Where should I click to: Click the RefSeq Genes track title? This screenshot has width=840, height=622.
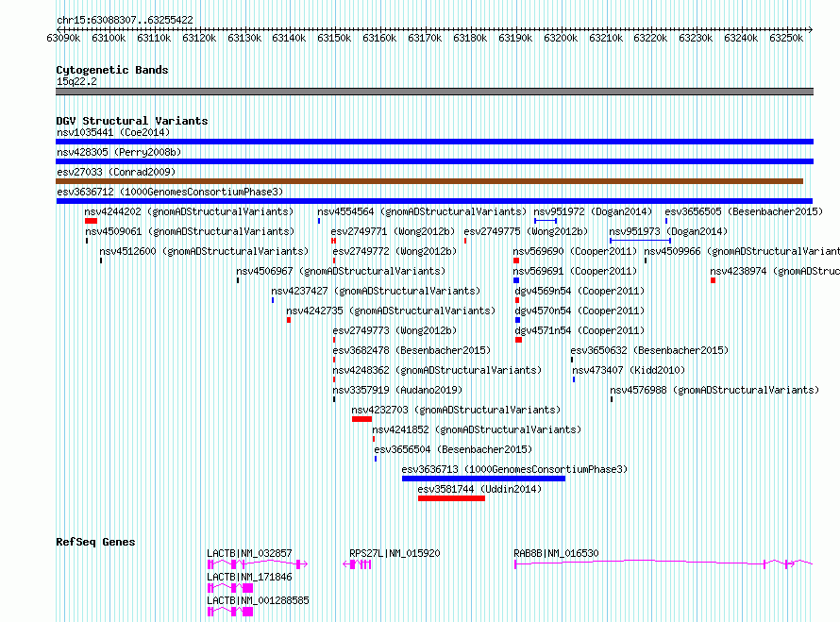95,542
